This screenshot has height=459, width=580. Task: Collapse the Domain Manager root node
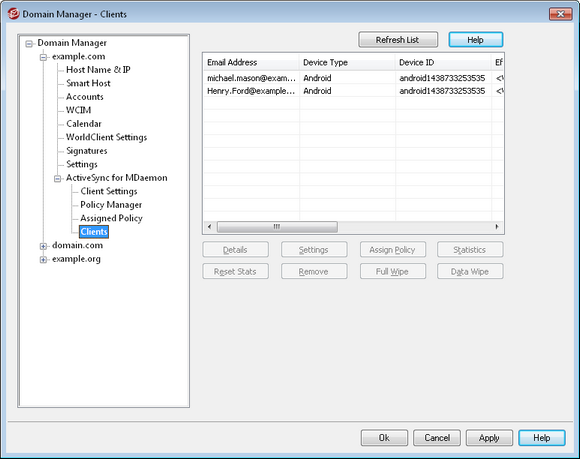(29, 44)
